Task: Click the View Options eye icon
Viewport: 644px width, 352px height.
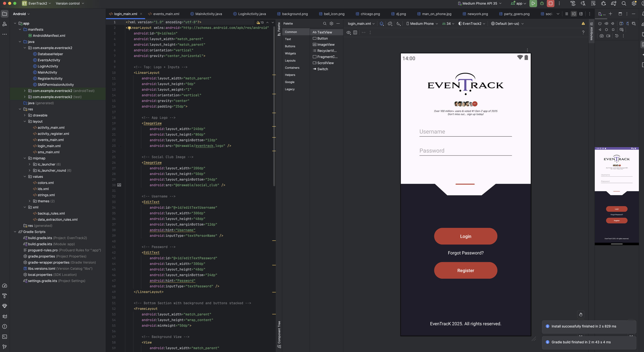Action: click(348, 32)
